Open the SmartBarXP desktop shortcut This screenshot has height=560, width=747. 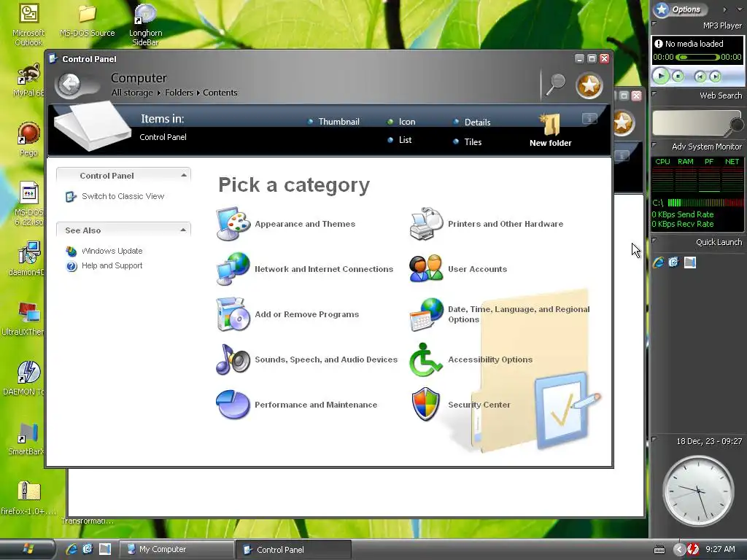pos(26,439)
